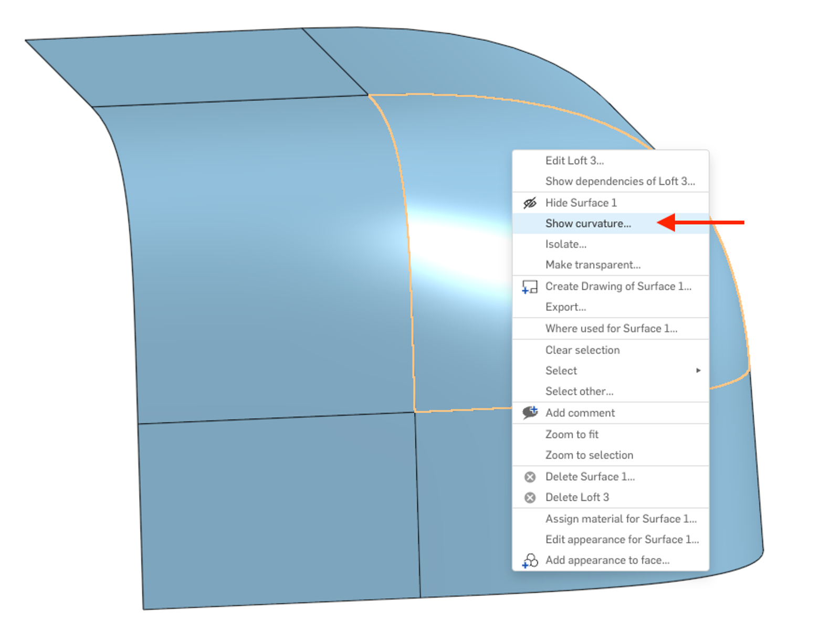Select Make transparent

(593, 265)
